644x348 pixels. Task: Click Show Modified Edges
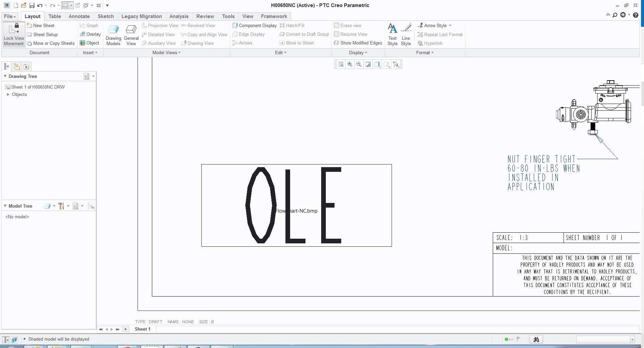[x=358, y=43]
